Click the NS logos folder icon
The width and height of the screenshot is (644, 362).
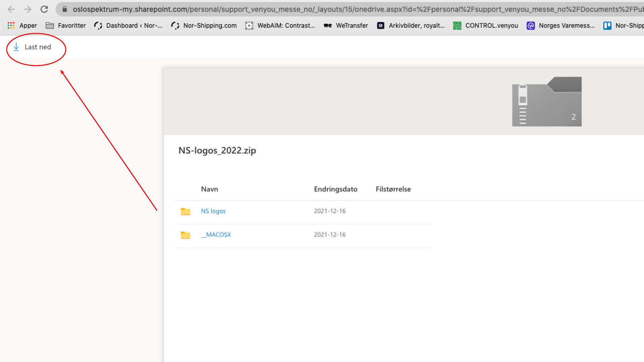click(x=185, y=211)
